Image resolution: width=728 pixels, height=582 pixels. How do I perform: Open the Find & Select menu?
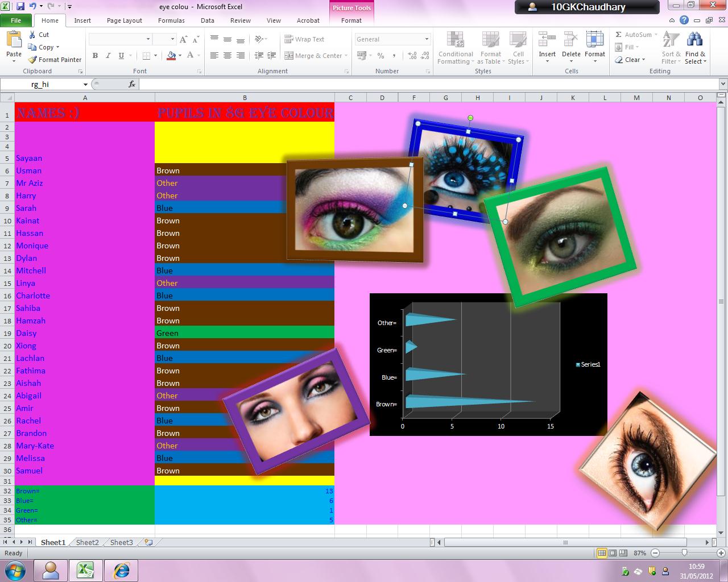point(695,48)
